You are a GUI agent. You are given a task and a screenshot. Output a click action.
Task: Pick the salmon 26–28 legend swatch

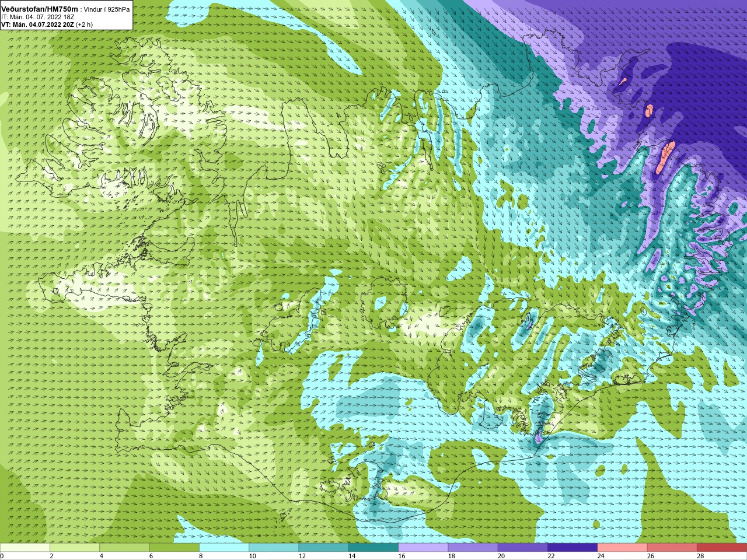click(x=672, y=547)
